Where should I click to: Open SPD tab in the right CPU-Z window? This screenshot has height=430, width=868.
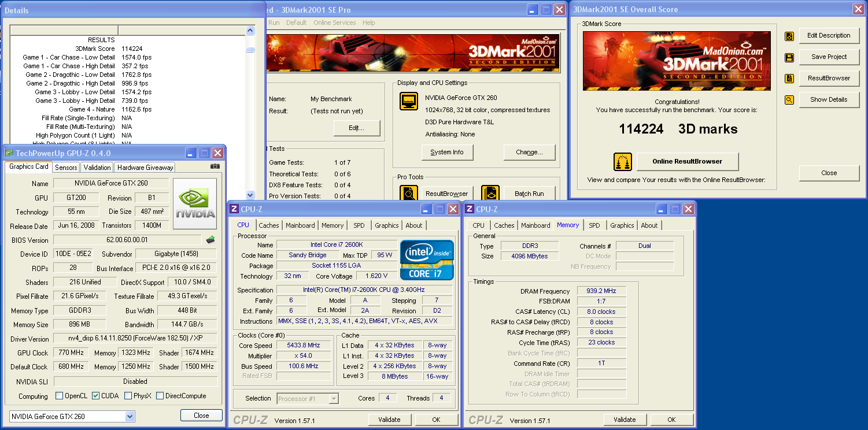(x=594, y=225)
